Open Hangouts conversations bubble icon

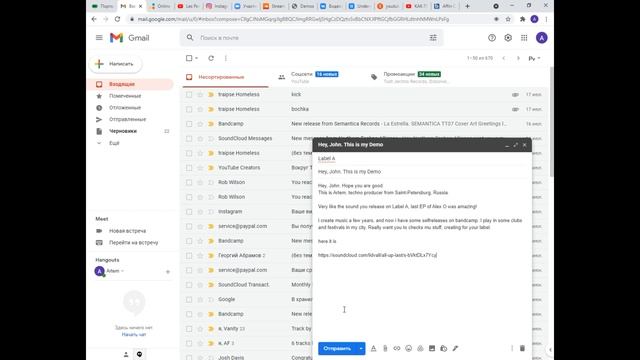[x=140, y=354]
